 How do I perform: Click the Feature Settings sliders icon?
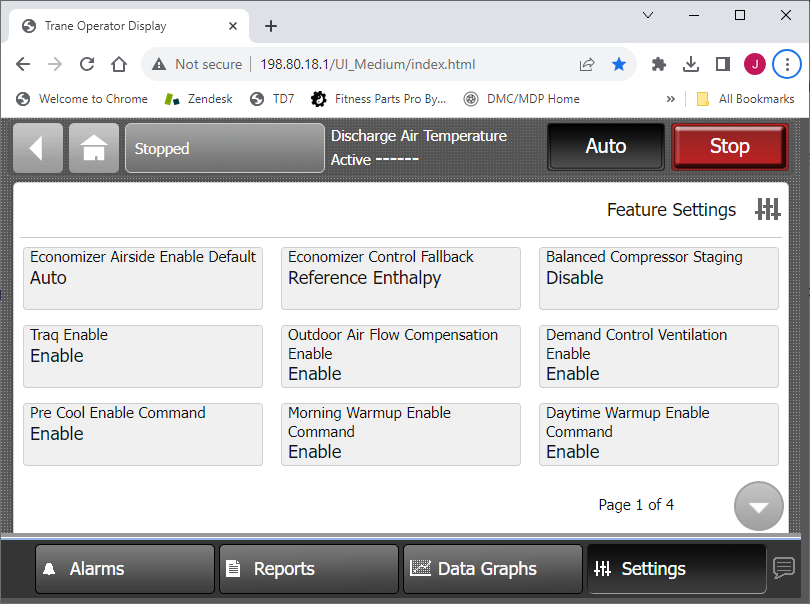[x=768, y=209]
